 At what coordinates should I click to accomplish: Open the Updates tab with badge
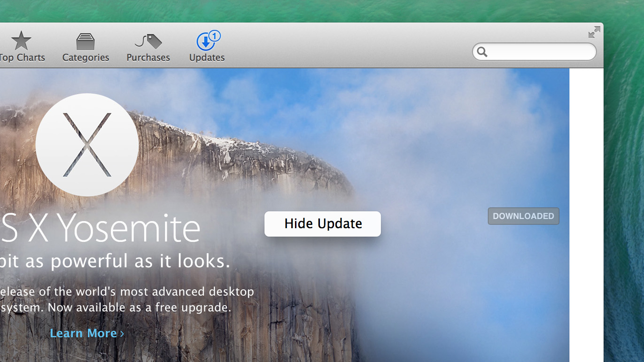[207, 46]
